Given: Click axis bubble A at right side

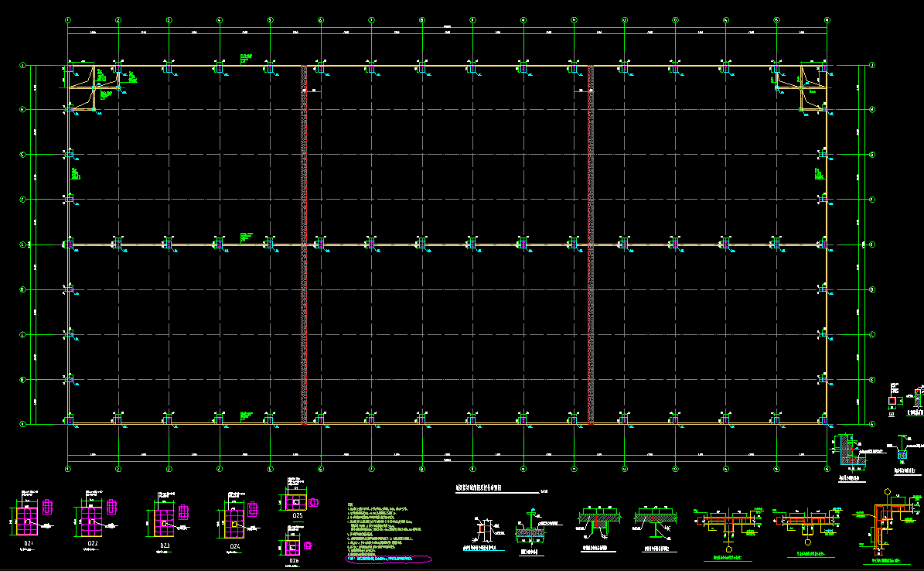Looking at the screenshot, I should [x=872, y=424].
